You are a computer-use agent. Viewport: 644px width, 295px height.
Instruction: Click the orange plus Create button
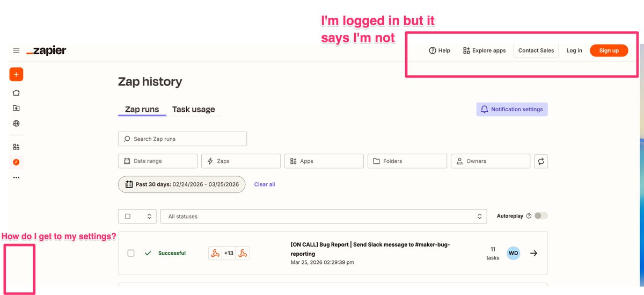16,74
